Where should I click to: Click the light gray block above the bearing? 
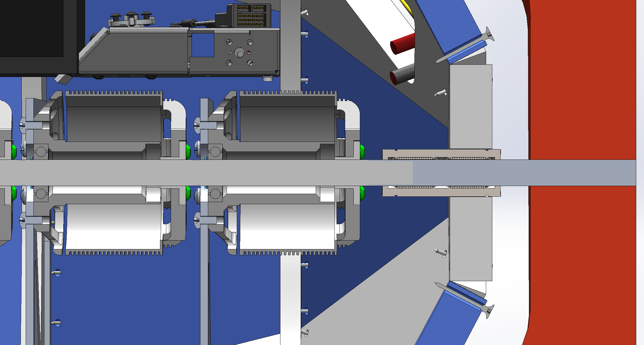point(470,107)
